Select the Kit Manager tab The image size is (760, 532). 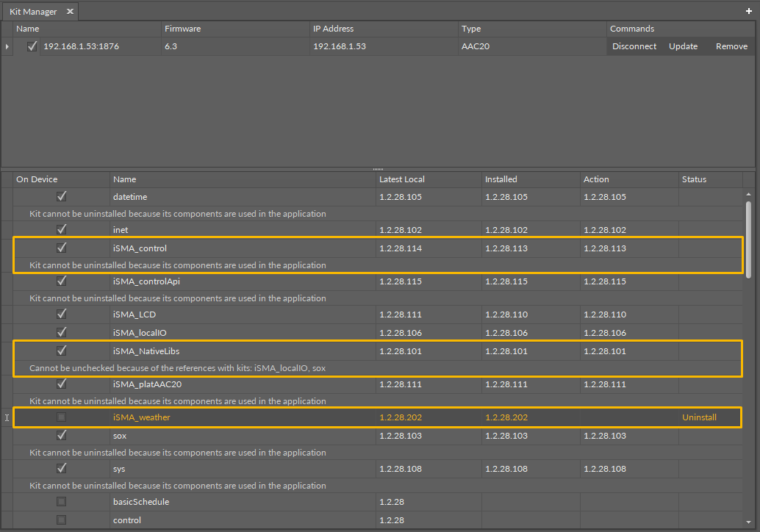click(33, 12)
